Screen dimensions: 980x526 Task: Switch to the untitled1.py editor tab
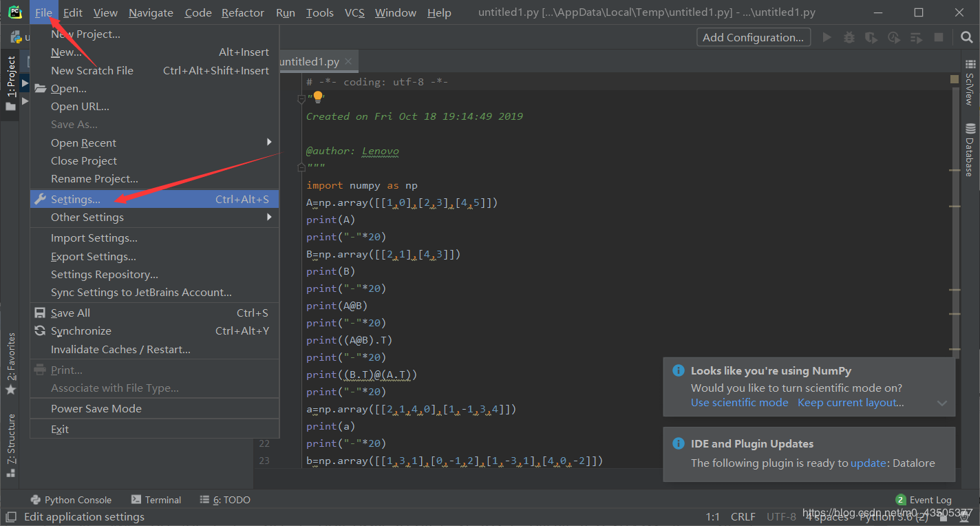[311, 61]
